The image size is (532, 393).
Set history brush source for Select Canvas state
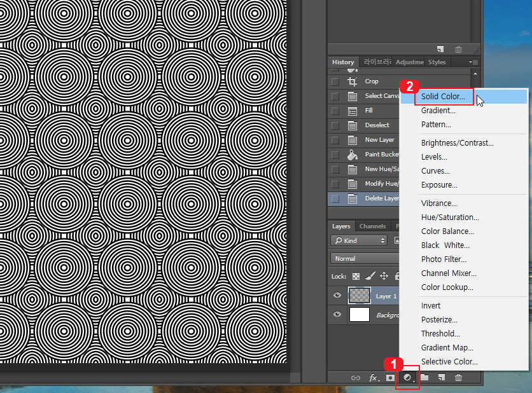(x=335, y=96)
